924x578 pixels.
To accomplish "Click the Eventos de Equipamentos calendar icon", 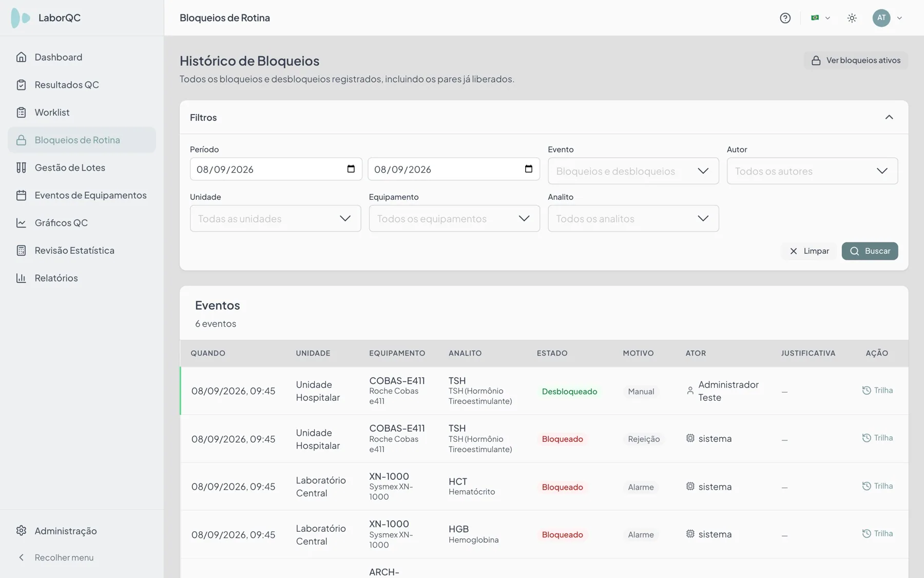I will 21,195.
